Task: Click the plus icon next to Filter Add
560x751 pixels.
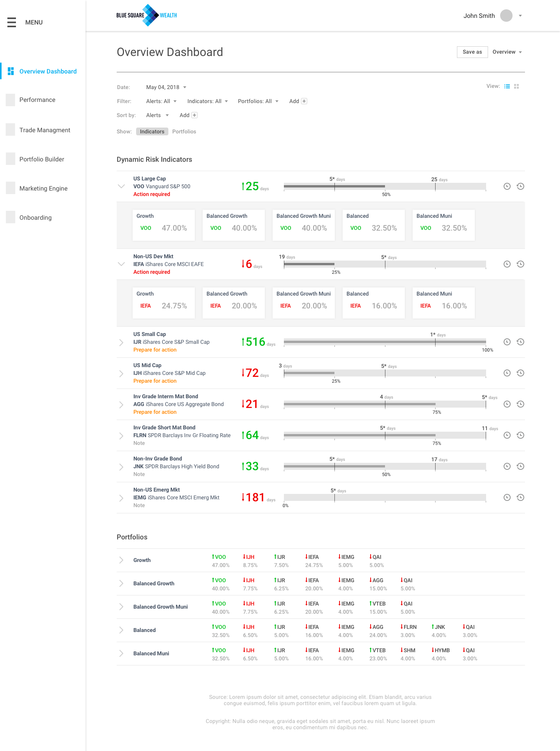Action: tap(304, 101)
